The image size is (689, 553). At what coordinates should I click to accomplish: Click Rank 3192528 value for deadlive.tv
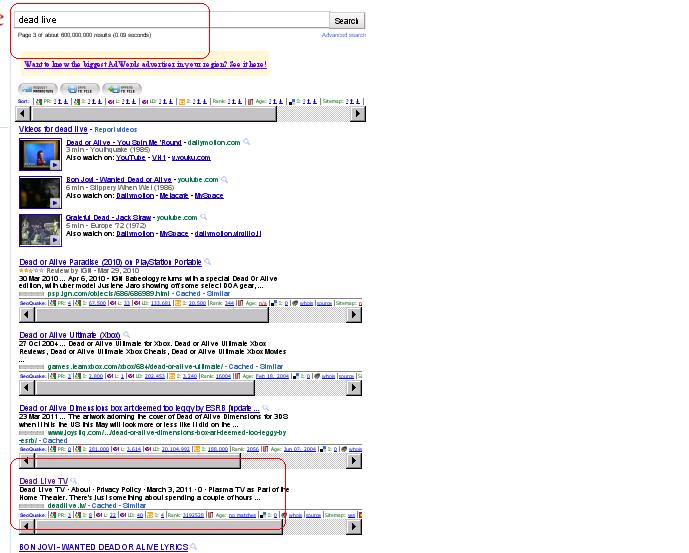(x=194, y=515)
